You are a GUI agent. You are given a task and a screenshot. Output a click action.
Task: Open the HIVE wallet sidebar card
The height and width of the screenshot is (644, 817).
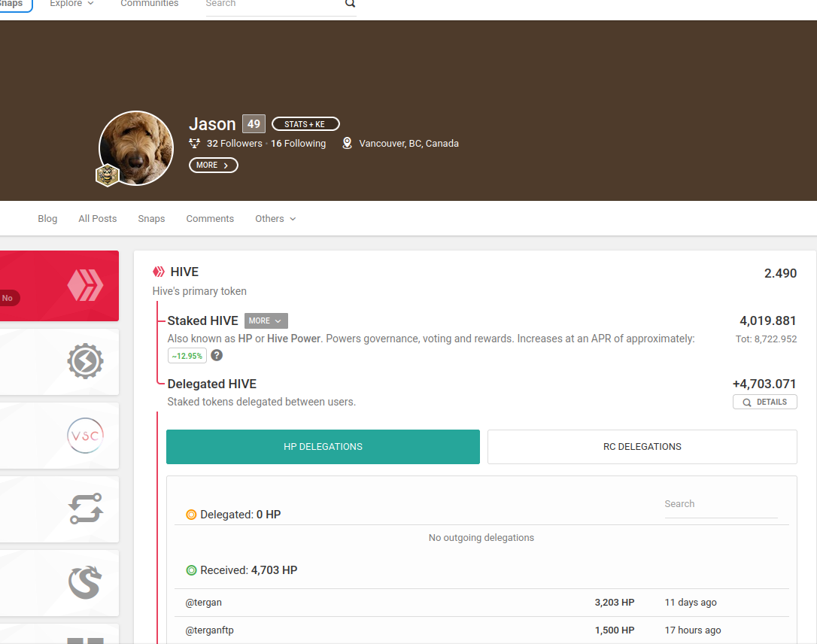point(59,286)
